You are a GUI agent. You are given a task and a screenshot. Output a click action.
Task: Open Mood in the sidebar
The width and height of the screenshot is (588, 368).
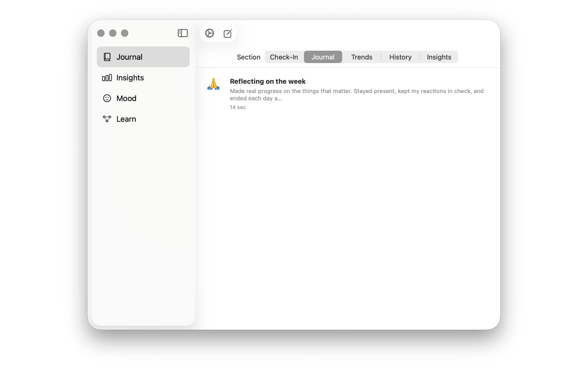point(143,98)
